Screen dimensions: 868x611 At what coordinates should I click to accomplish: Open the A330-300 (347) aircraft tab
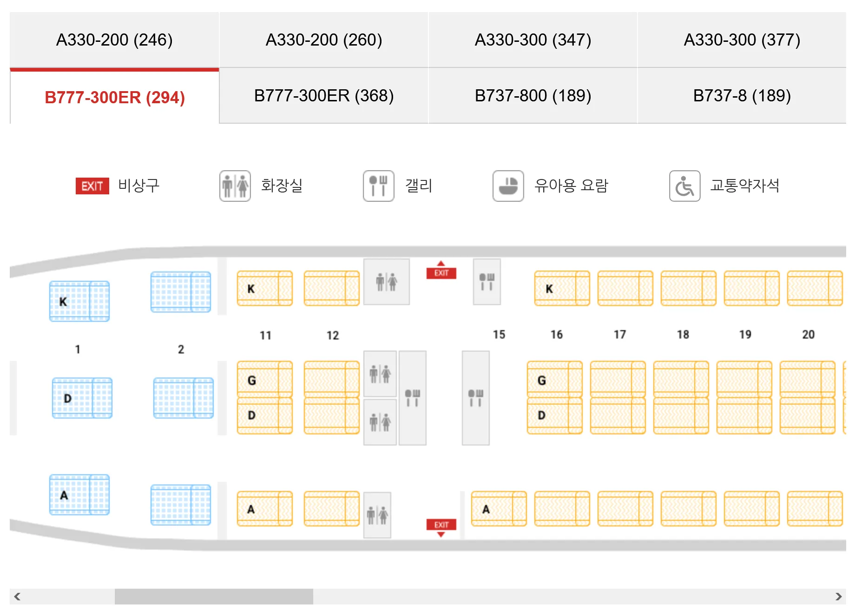coord(533,40)
